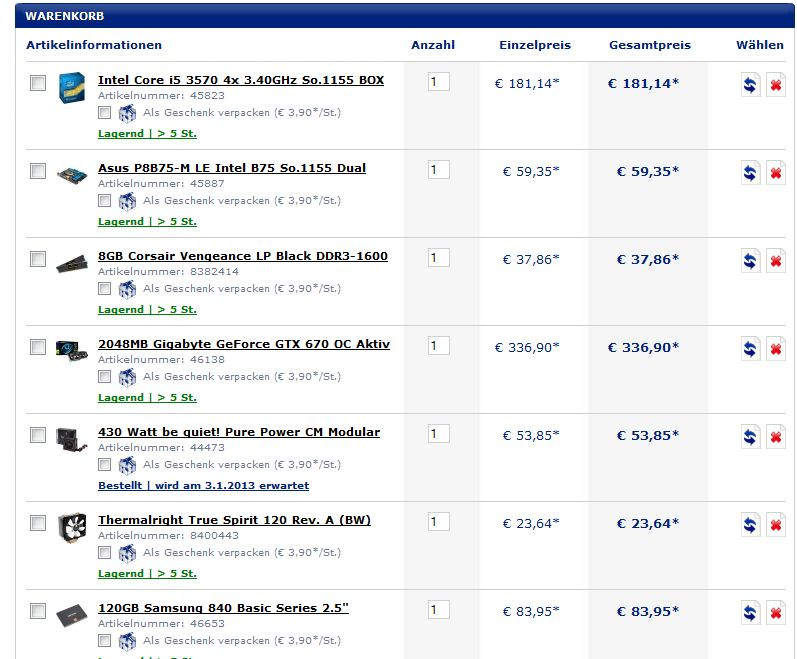Open Asus P8B75-M LE product page
The width and height of the screenshot is (797, 659).
232,168
